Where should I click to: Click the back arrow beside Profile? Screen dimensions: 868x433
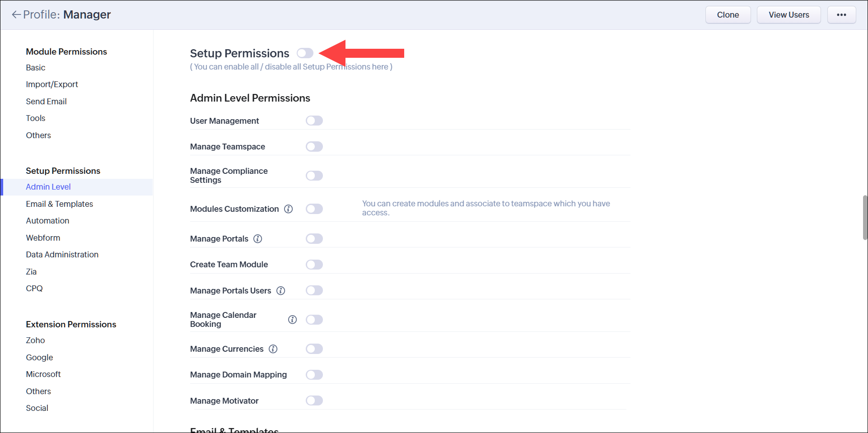tap(16, 15)
